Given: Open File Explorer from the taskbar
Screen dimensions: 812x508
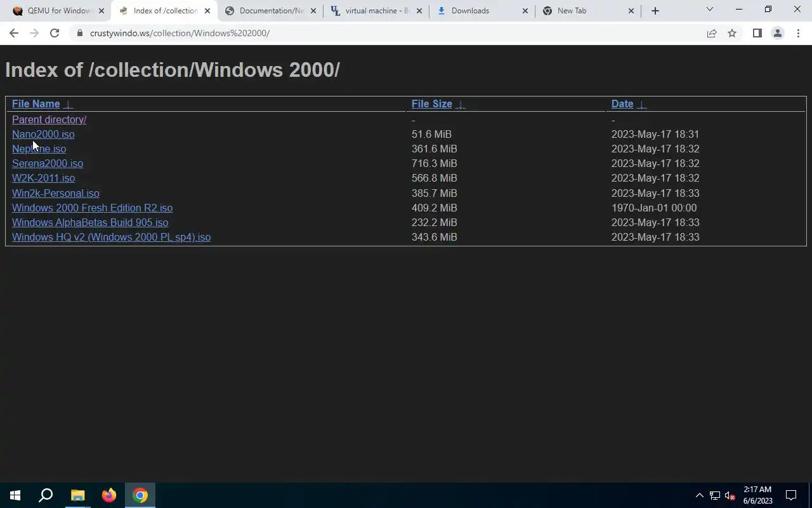Looking at the screenshot, I should coord(77,495).
